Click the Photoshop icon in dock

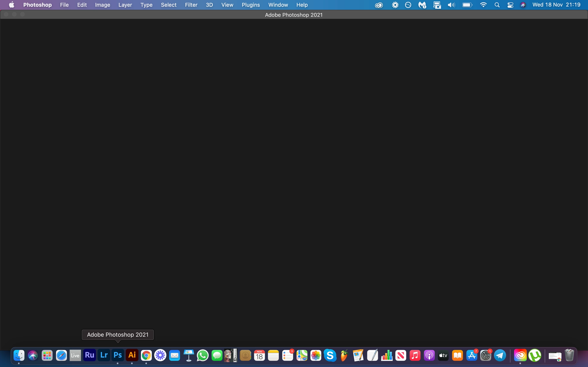118,355
